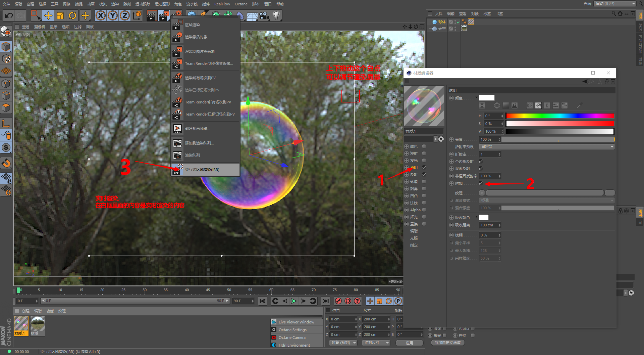Click the Undo arrow icon

tap(9, 15)
